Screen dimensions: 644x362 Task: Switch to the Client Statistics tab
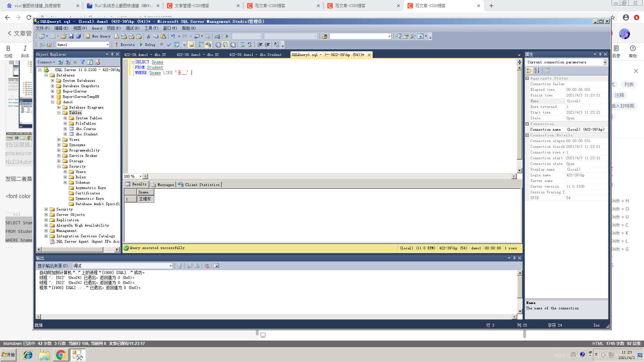[199, 185]
